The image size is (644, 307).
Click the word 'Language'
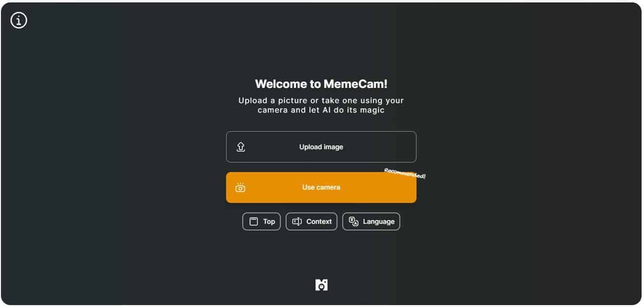(x=379, y=221)
